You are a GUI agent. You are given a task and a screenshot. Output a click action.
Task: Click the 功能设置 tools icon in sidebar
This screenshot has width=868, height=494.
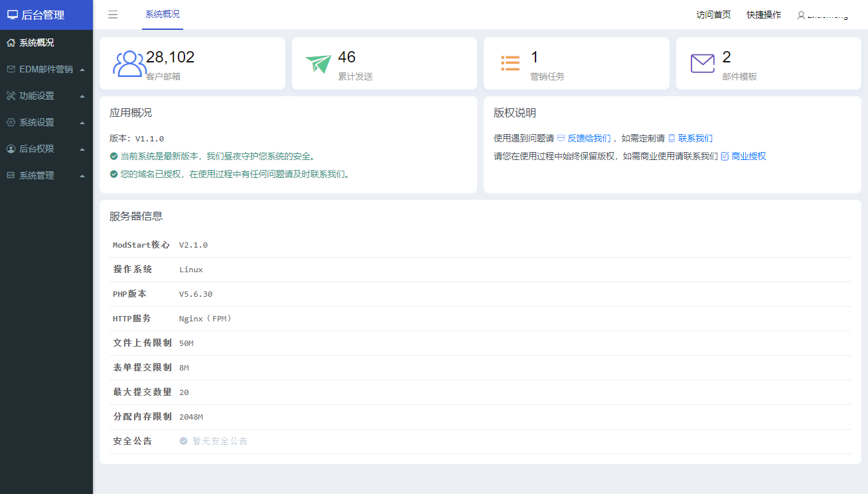coord(11,96)
